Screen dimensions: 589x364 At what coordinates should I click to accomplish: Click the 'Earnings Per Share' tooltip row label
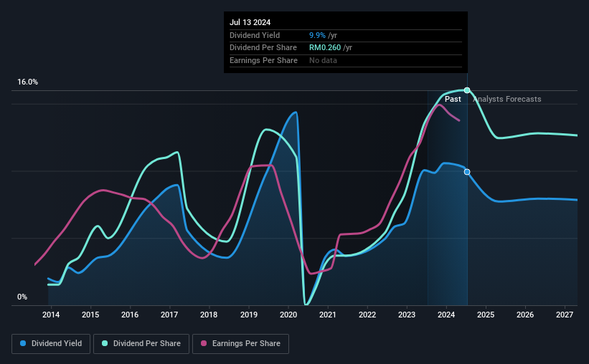[263, 60]
